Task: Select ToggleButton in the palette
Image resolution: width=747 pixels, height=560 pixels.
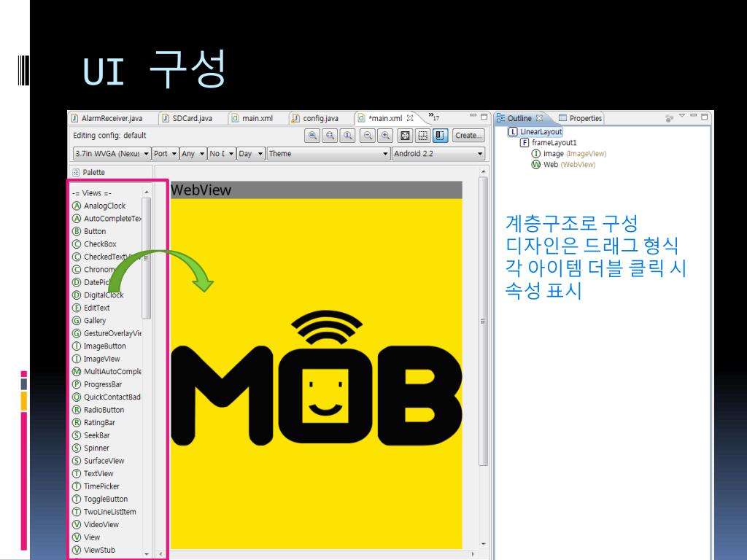Action: click(x=100, y=499)
